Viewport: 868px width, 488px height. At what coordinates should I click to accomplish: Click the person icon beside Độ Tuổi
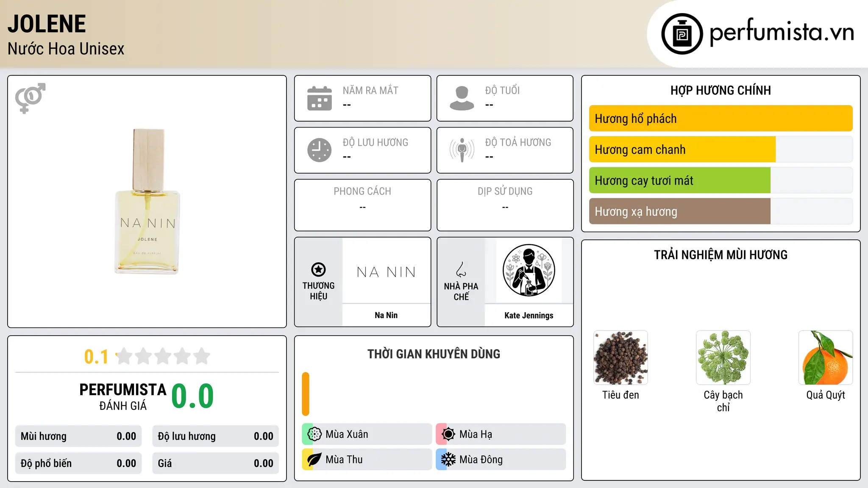(x=462, y=98)
